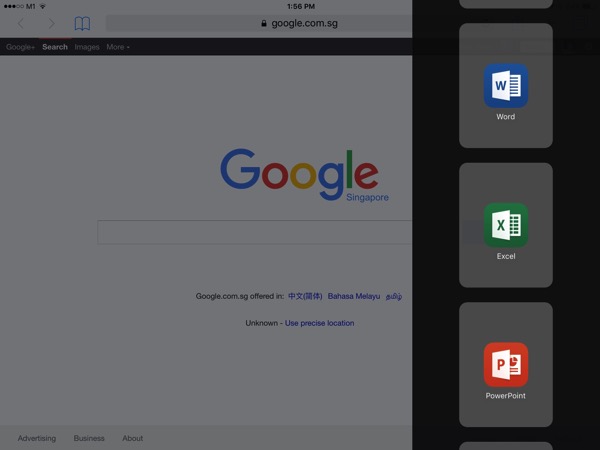Tap Safari's back arrow

[21, 23]
